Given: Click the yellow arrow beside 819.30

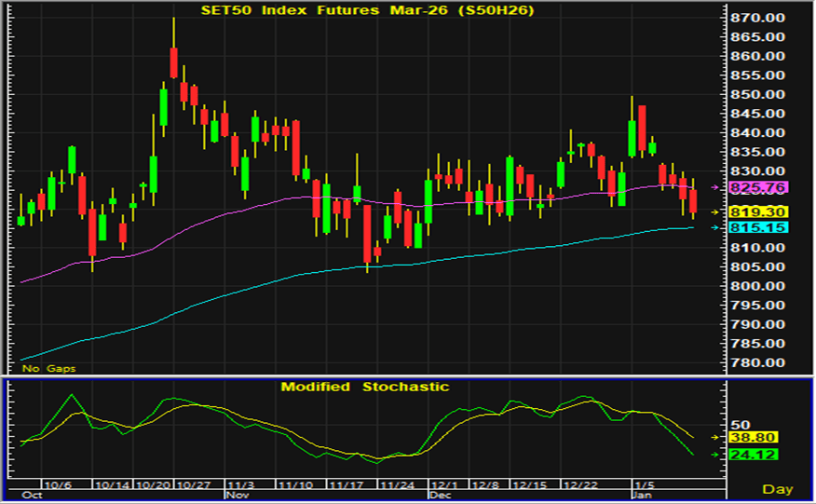Looking at the screenshot, I should [x=715, y=212].
